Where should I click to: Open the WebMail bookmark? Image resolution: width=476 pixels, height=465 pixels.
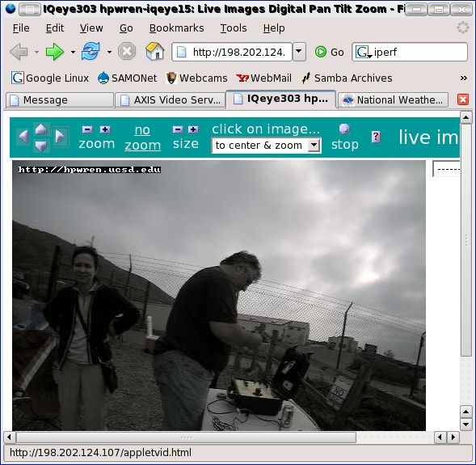pos(263,78)
